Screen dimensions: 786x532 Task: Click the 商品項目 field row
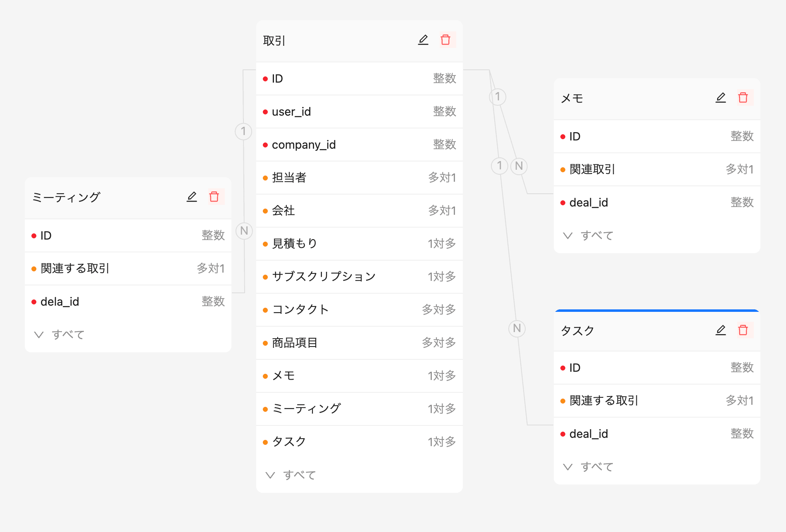pos(360,343)
